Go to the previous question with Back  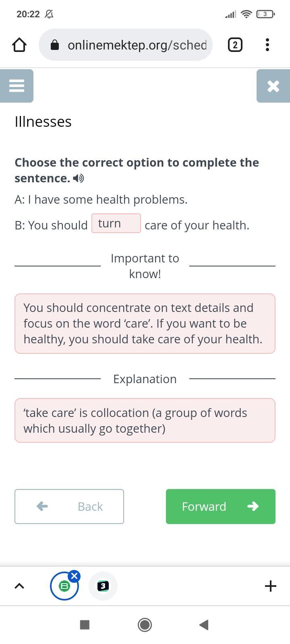point(69,506)
